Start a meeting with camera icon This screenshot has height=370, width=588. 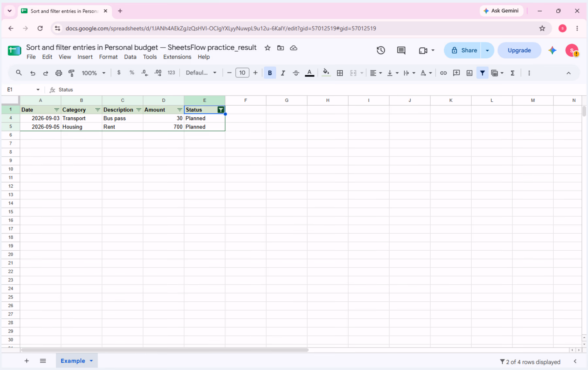coord(423,50)
